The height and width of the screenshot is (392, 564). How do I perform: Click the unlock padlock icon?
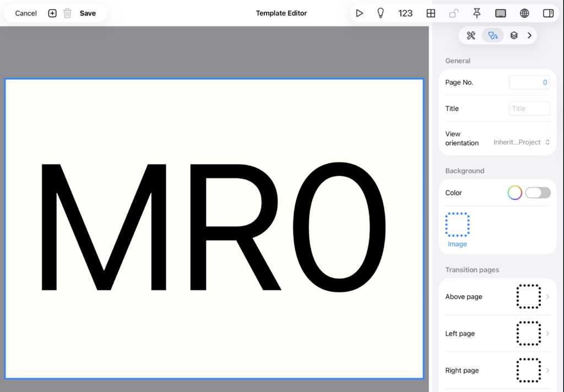[454, 13]
